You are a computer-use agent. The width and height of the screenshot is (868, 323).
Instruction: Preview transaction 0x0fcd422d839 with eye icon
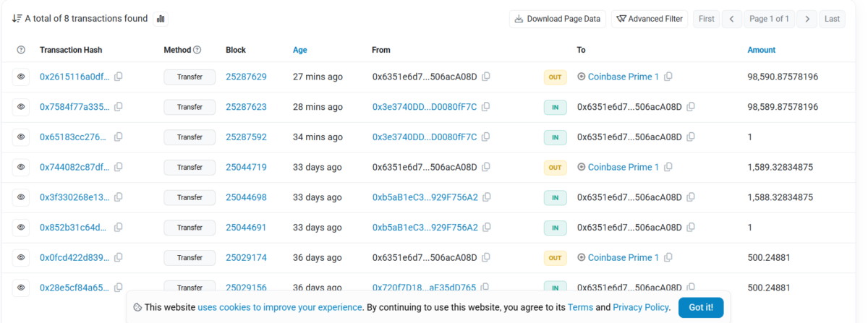tap(21, 257)
